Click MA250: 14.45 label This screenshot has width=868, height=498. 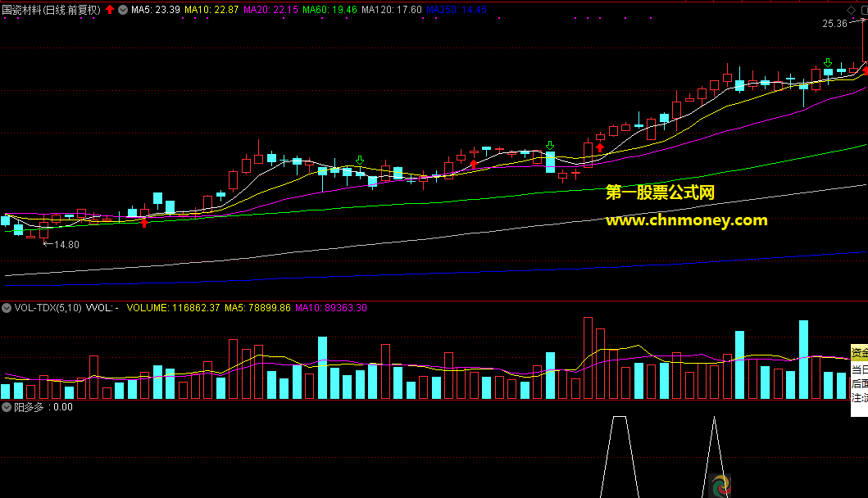click(457, 10)
